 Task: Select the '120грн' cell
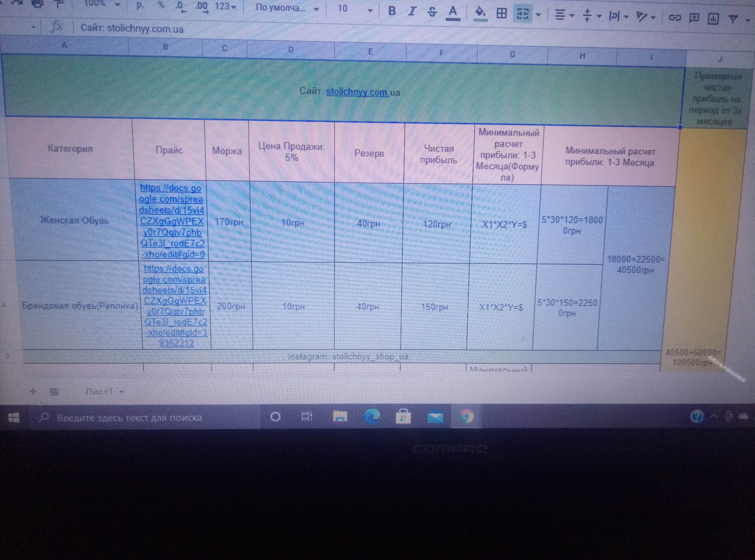437,224
